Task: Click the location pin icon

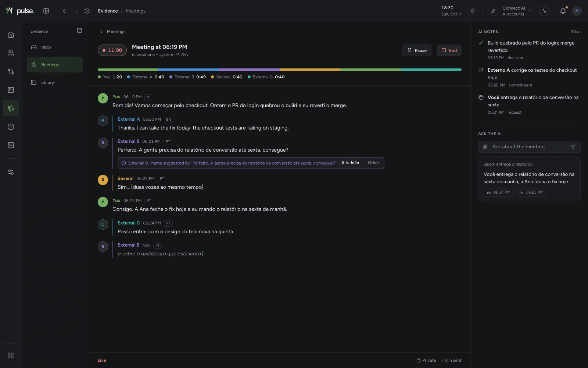Action: coord(472,11)
